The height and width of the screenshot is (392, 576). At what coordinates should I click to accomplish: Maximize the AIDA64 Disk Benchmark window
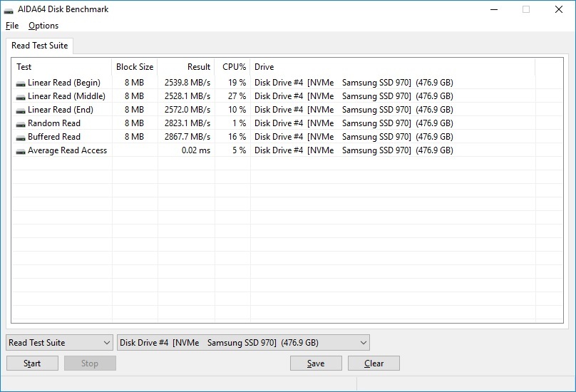[526, 10]
